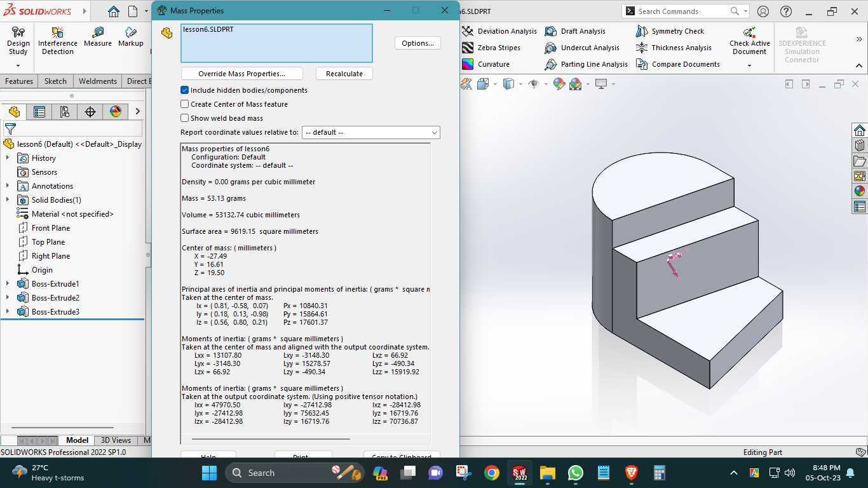Screen dimensions: 868x488
Task: Show Curvature display
Action: point(486,64)
